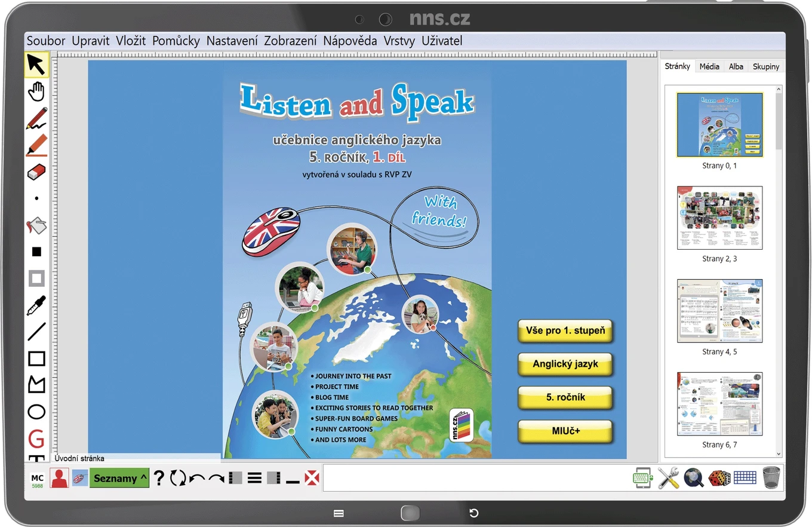Click the thumbnail panel down scroll arrow
Screen dimensions: 812x527
pos(779,454)
